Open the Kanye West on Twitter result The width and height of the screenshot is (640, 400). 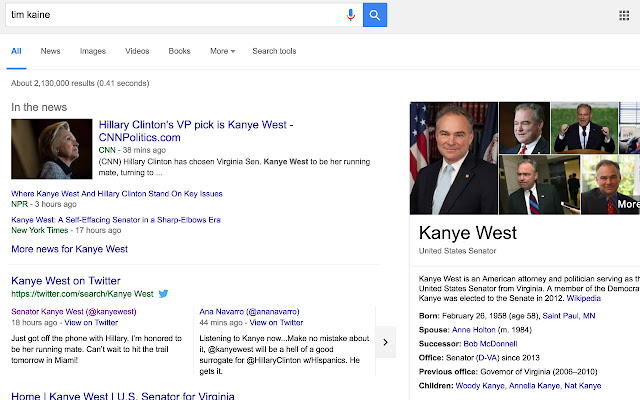(65, 281)
